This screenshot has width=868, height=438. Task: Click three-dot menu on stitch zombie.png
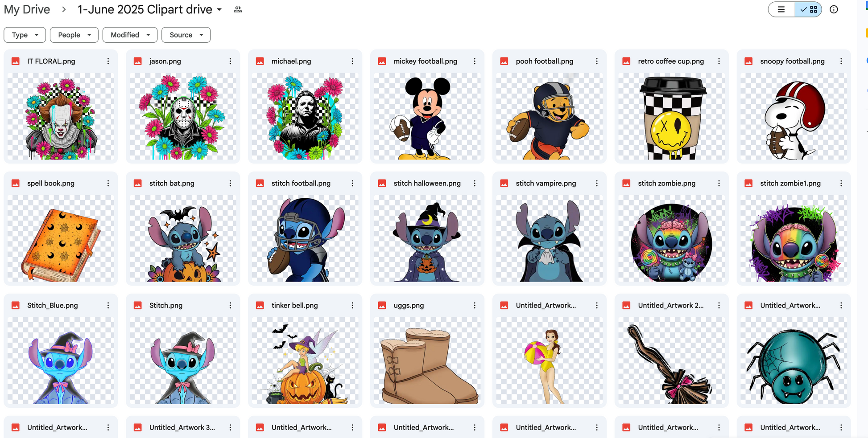(719, 184)
